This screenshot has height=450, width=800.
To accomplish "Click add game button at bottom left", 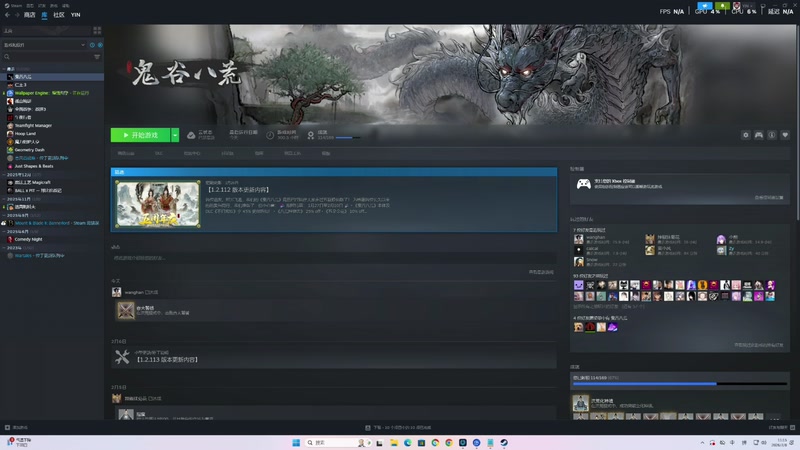I will pyautogui.click(x=16, y=428).
